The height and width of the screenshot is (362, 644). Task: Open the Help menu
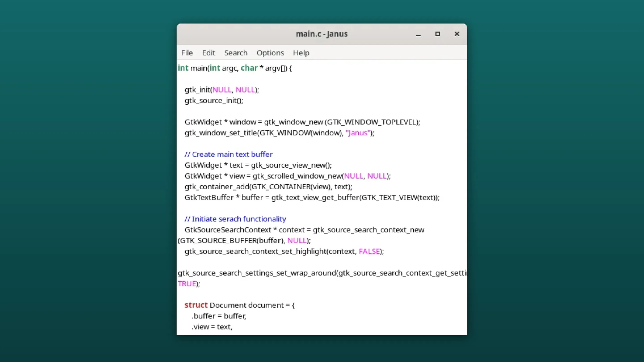click(x=301, y=53)
